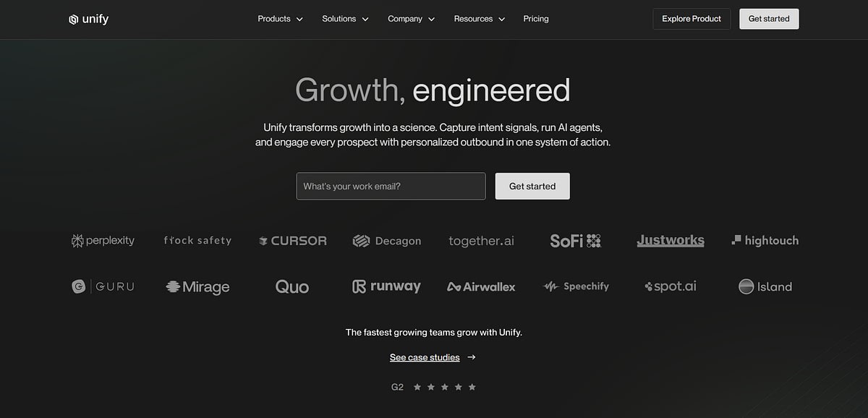Select the Runway logo

pyautogui.click(x=386, y=286)
